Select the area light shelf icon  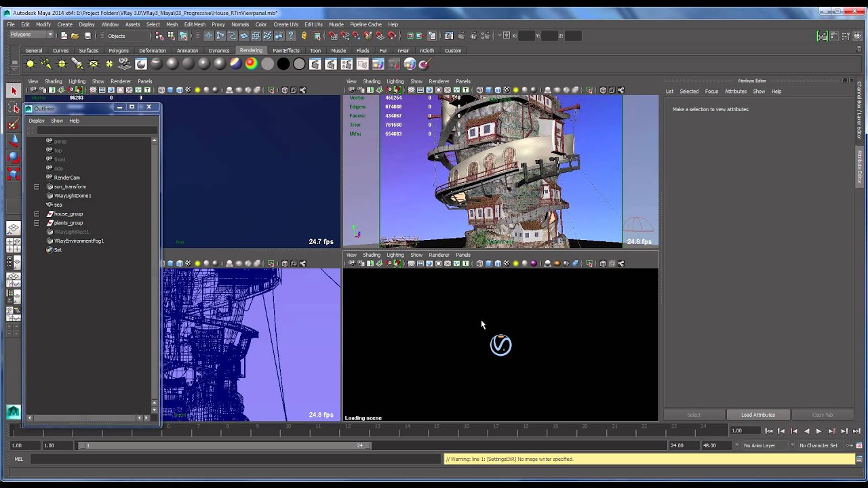[94, 64]
